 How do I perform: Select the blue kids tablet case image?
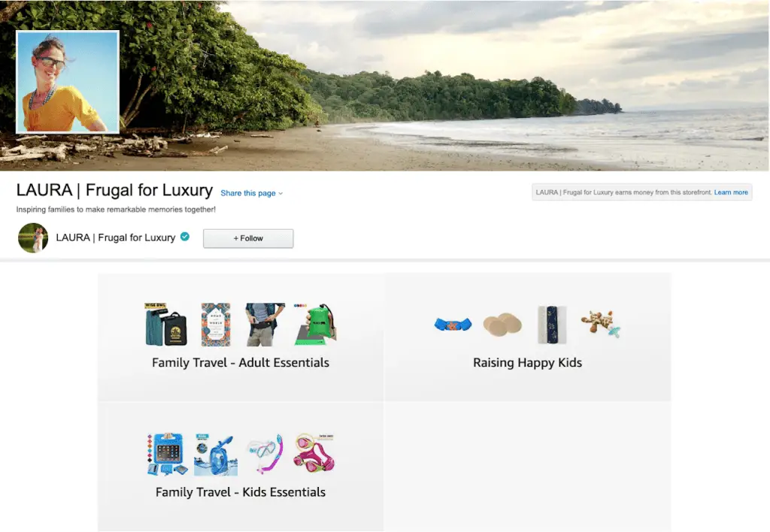click(167, 455)
